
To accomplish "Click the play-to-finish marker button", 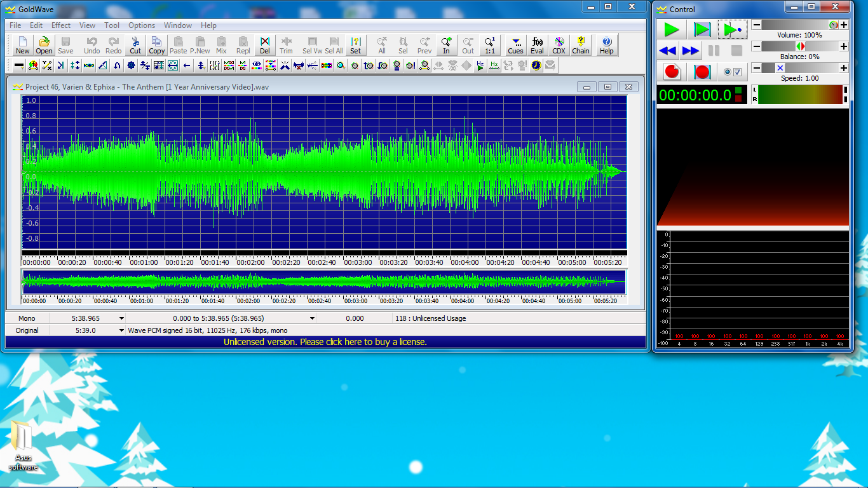I will [733, 30].
